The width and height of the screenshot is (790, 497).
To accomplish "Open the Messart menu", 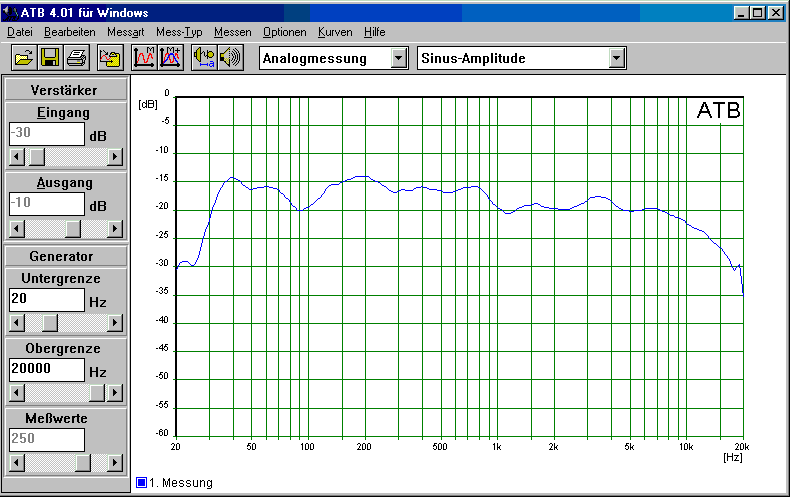I will [125, 32].
